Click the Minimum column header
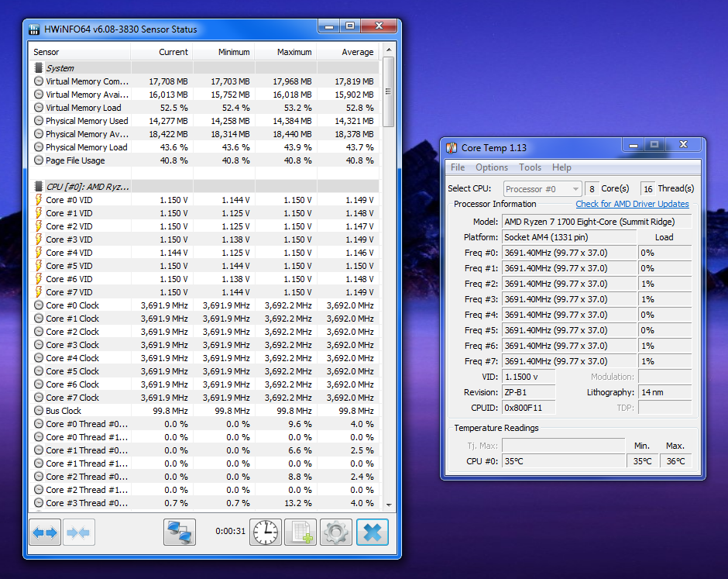Image resolution: width=728 pixels, height=579 pixels. tap(224, 52)
